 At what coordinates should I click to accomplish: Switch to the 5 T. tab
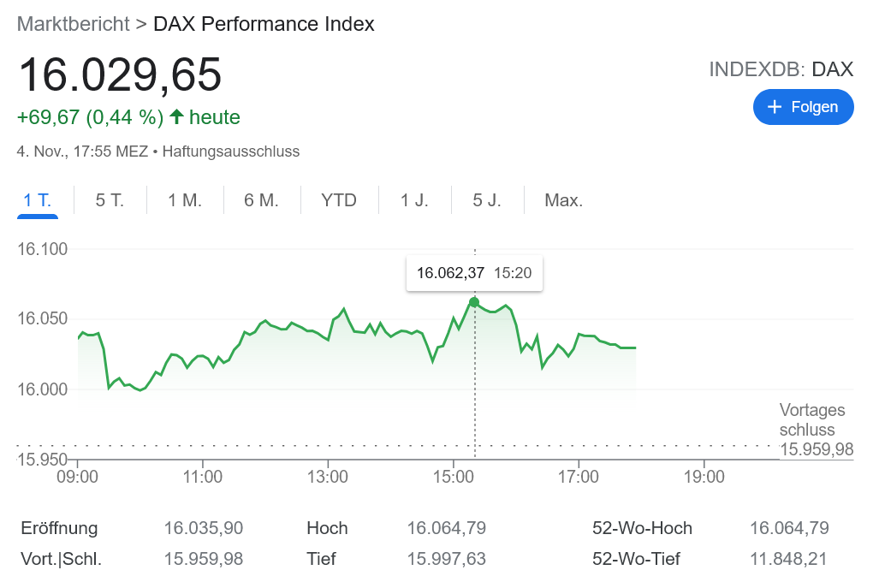click(110, 201)
